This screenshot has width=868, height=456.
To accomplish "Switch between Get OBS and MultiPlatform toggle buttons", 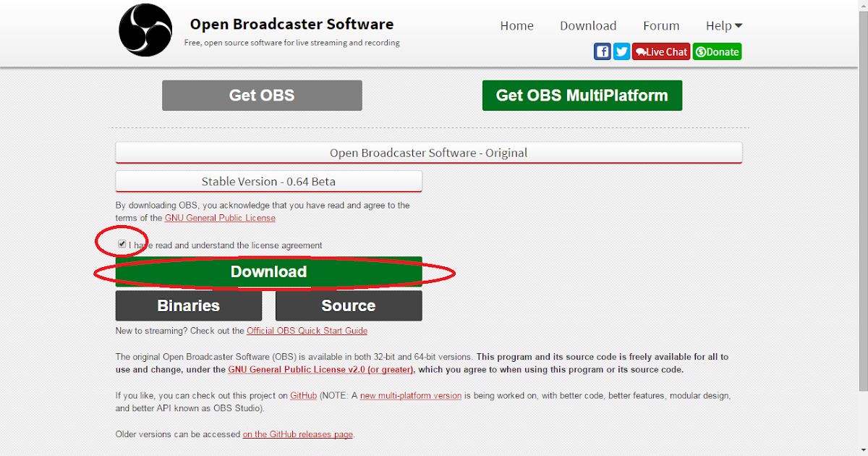I will coord(261,95).
